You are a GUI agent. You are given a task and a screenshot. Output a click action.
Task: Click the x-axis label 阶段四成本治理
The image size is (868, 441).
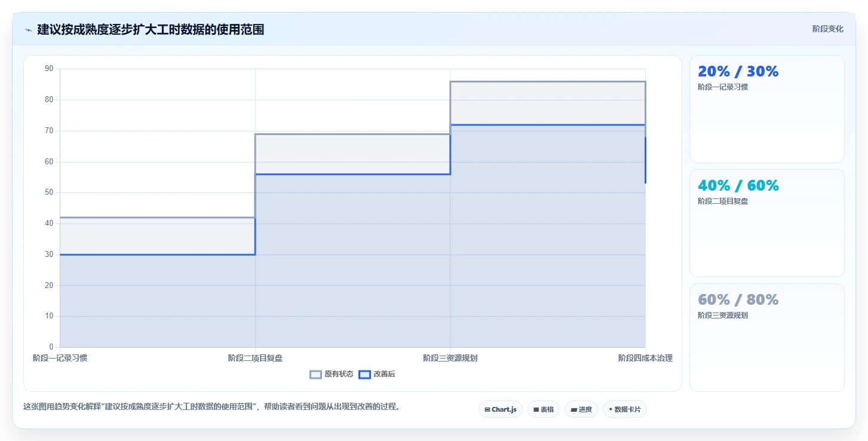645,358
